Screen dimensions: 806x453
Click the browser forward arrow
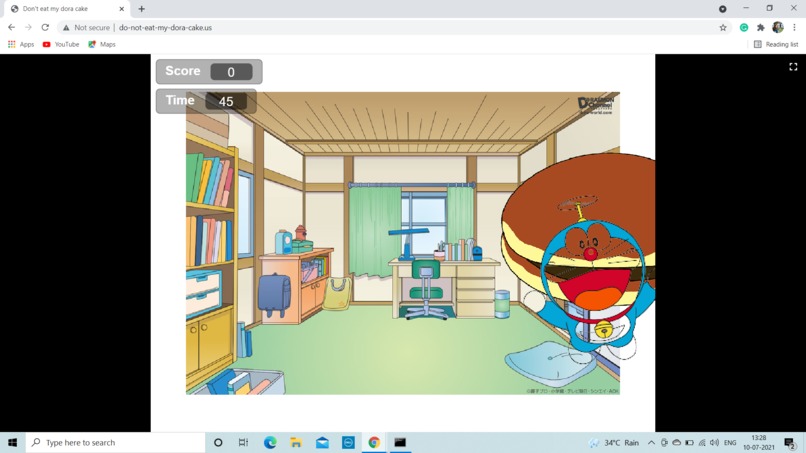28,27
